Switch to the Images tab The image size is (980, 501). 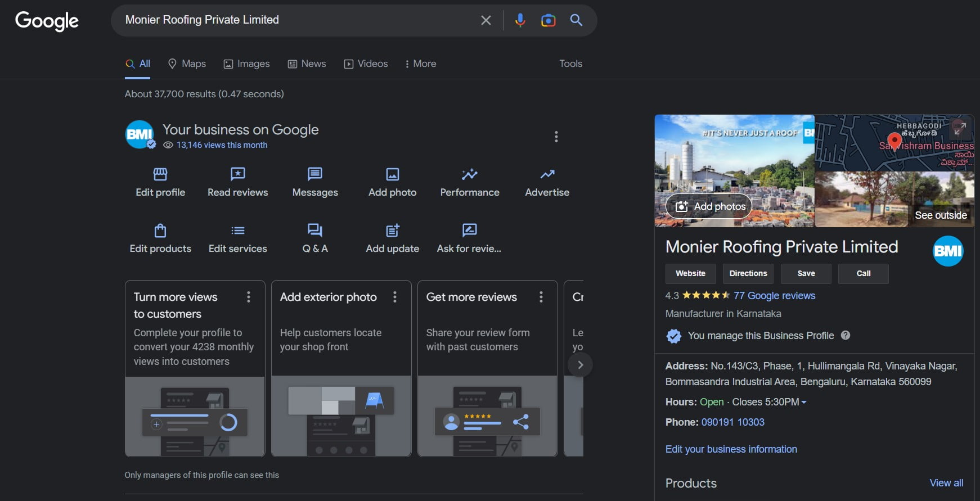[247, 64]
